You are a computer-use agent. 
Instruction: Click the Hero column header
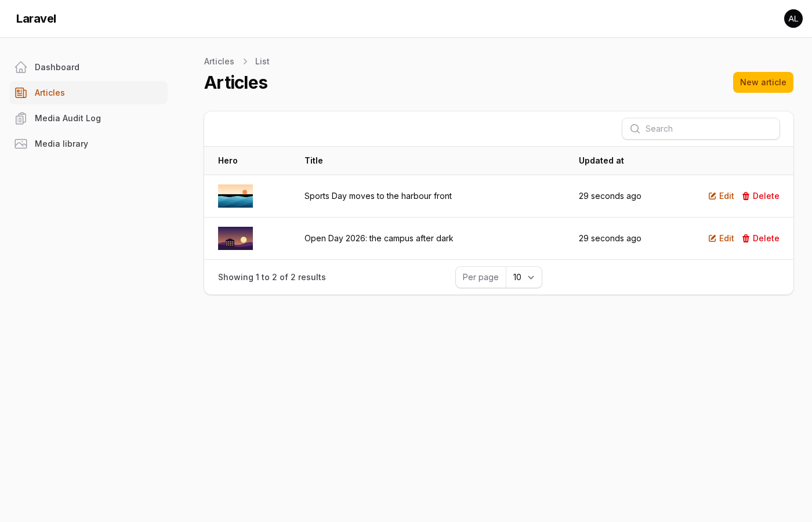point(228,161)
